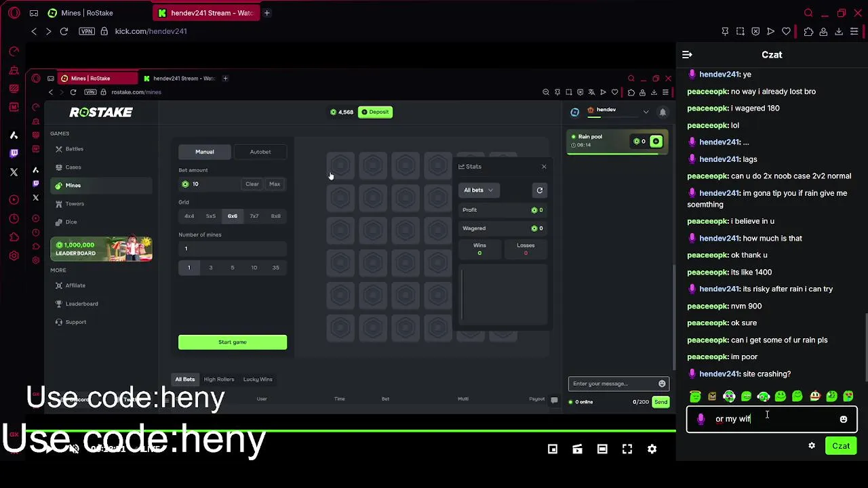Select the hendev241 Stream outer browser tab

click(205, 13)
